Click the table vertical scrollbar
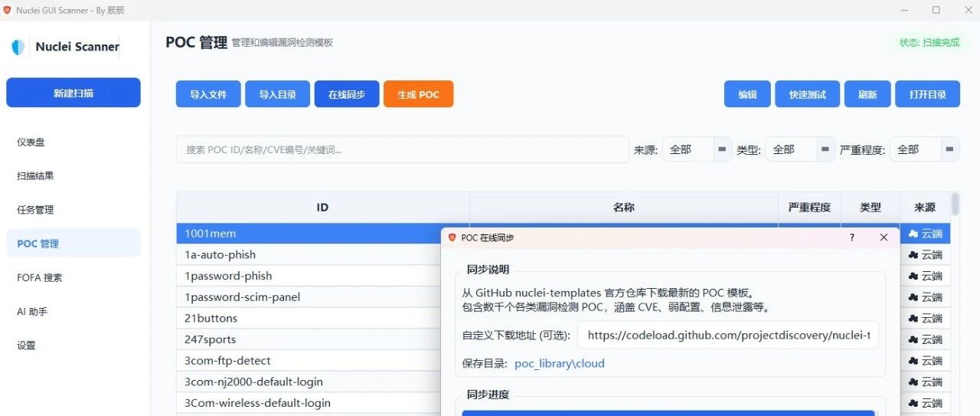The height and width of the screenshot is (416, 980). point(955,204)
